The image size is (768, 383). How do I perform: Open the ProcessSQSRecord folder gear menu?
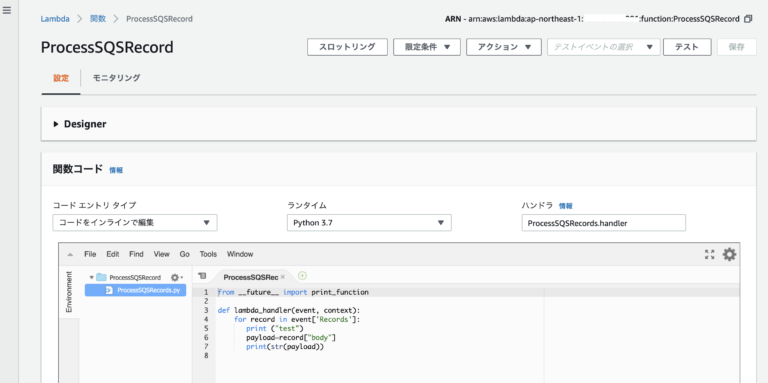pos(176,277)
